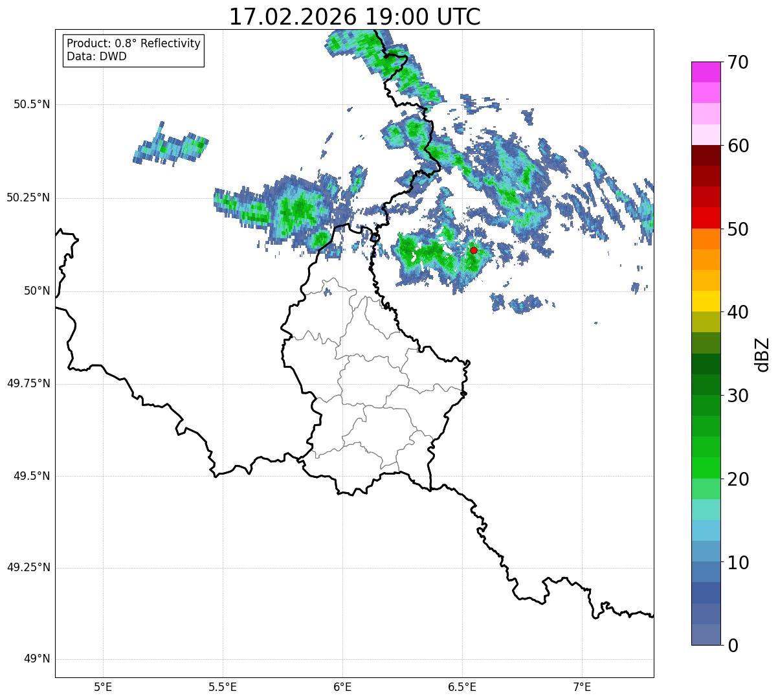778x700 pixels.
Task: Click the "7°E" longitude label
Action: coord(582,687)
